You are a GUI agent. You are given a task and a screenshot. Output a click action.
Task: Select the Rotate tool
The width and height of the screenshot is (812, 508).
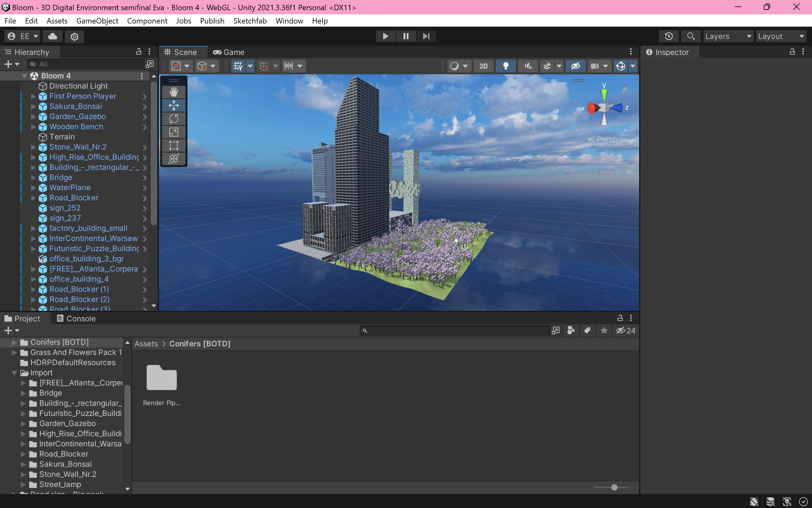174,119
